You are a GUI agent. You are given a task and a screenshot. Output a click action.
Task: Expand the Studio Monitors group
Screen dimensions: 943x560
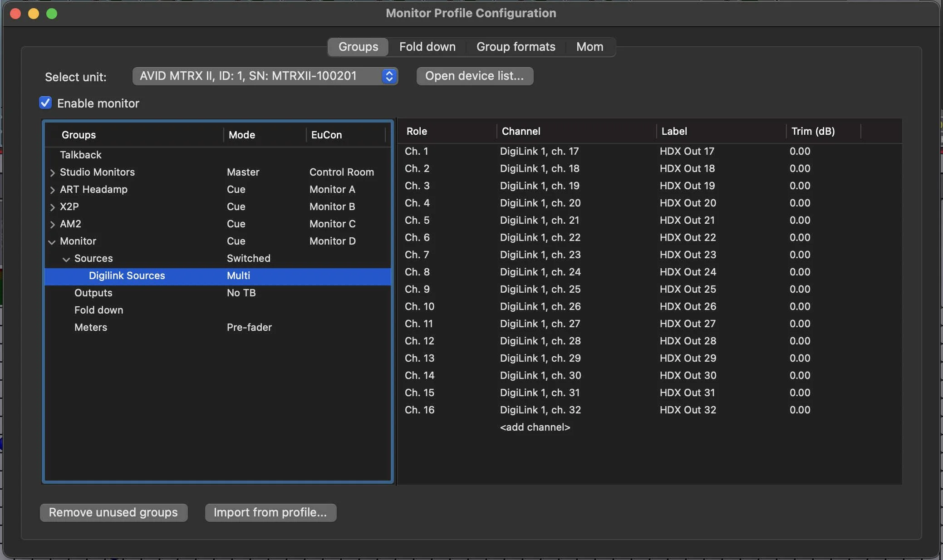[x=52, y=172]
